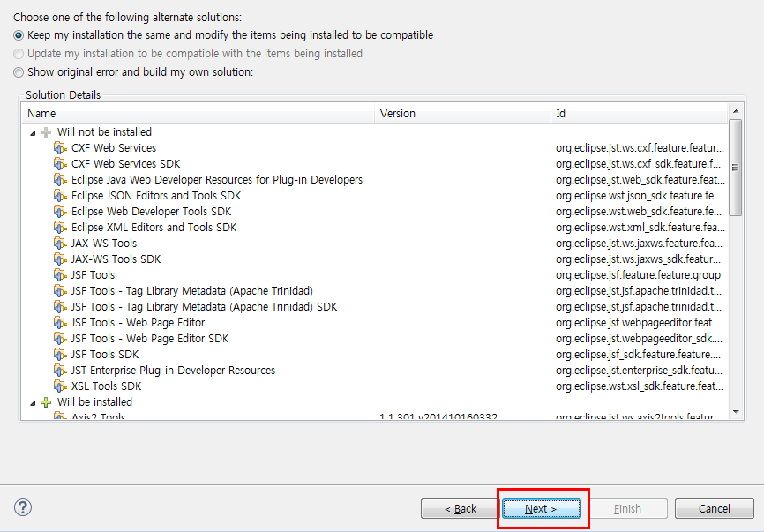764x532 pixels.
Task: Click the icon of Eclipse JSON Editors and Tools SDK
Action: pyautogui.click(x=60, y=195)
